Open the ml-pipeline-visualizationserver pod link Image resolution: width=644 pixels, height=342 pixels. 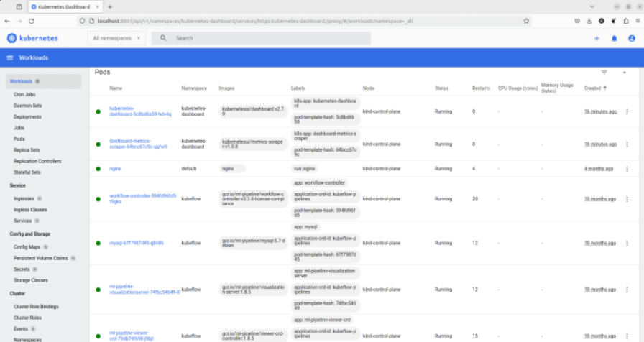[x=144, y=290]
